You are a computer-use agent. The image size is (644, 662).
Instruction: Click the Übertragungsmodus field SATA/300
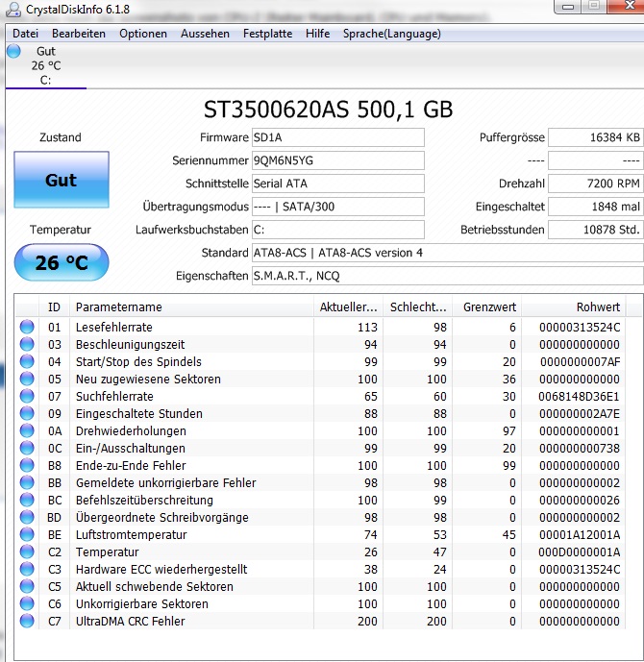[x=337, y=207]
